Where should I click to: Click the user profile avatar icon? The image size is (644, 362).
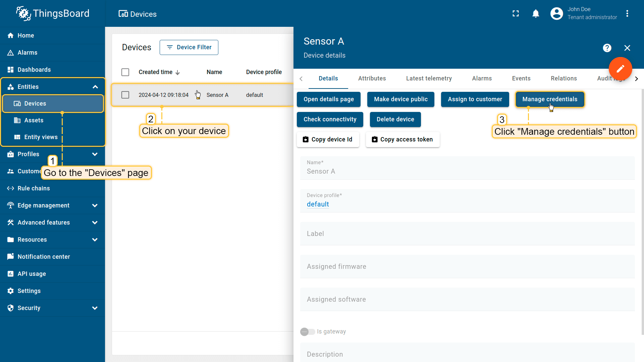pyautogui.click(x=556, y=14)
